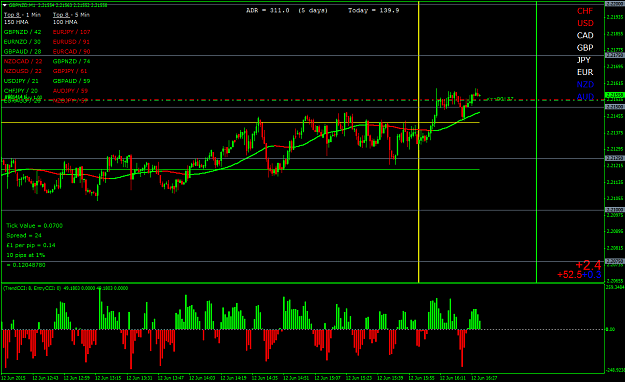The height and width of the screenshot is (382, 625).
Task: Select the 'Top 8 - 1 Min' heading
Action: [22, 15]
